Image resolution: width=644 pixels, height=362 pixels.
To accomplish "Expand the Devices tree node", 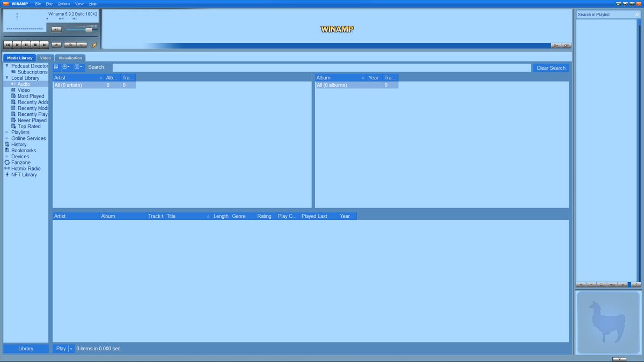I will click(6, 157).
